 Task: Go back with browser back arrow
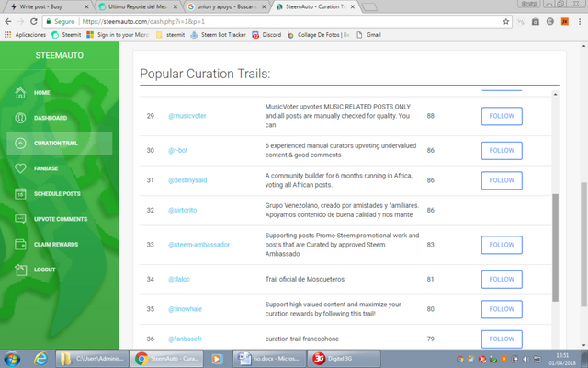click(x=8, y=21)
